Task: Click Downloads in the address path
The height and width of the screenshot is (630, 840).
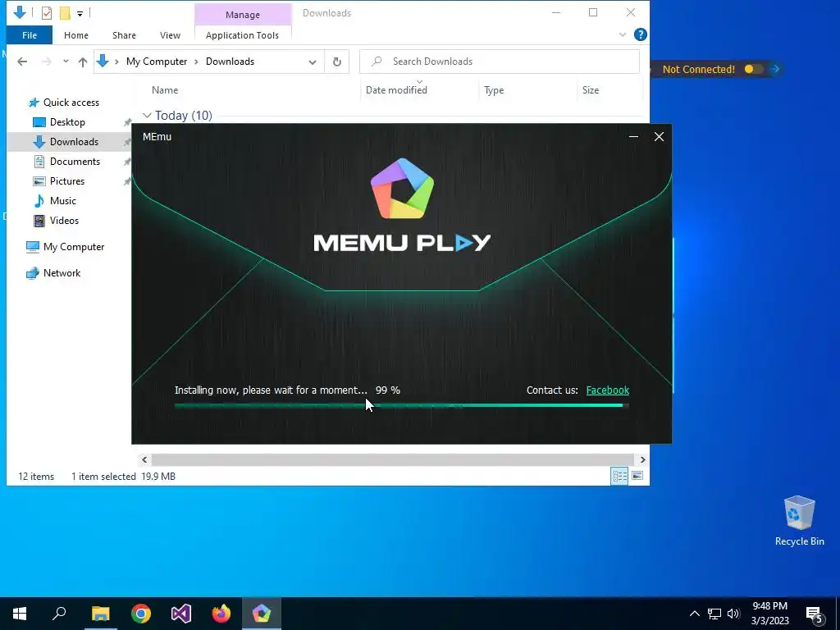Action: coord(230,62)
